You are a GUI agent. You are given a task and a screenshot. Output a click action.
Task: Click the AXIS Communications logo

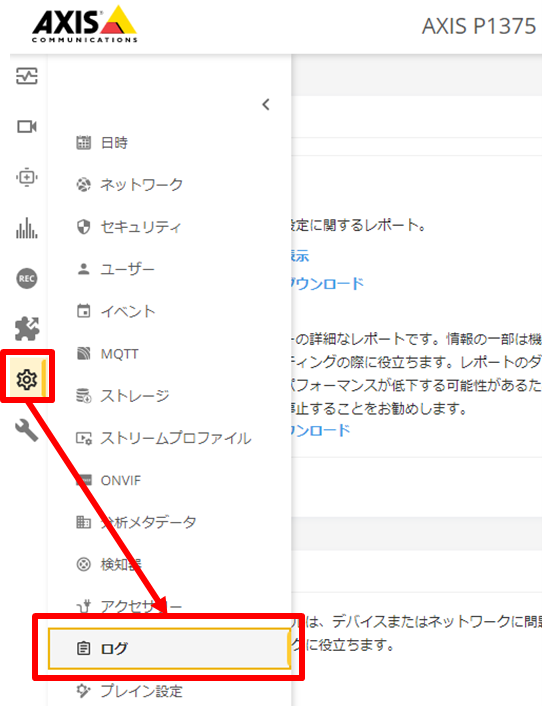tap(85, 25)
